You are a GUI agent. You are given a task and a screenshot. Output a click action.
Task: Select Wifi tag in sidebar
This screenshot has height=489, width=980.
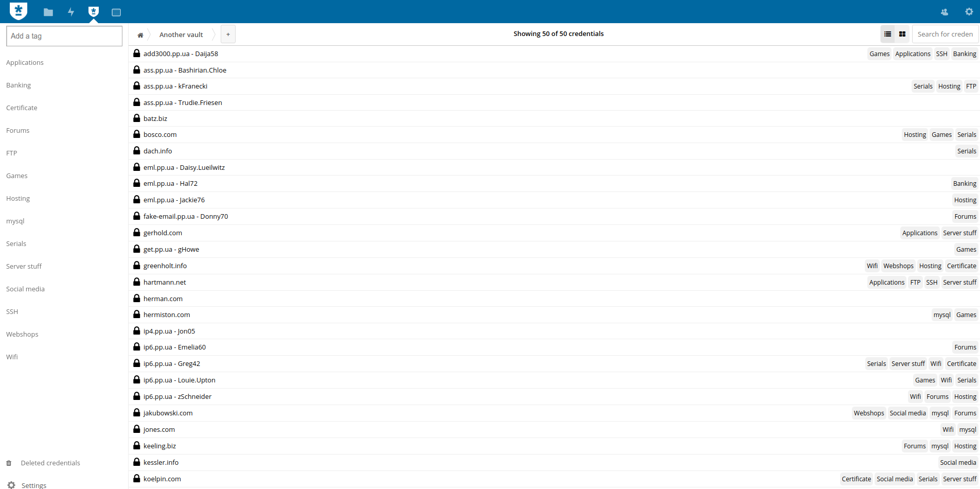pyautogui.click(x=12, y=357)
